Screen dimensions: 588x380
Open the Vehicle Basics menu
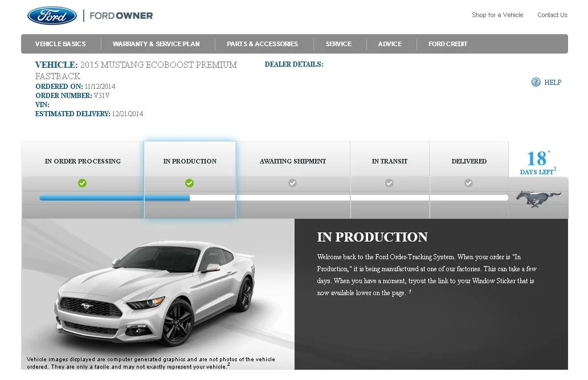pyautogui.click(x=60, y=44)
